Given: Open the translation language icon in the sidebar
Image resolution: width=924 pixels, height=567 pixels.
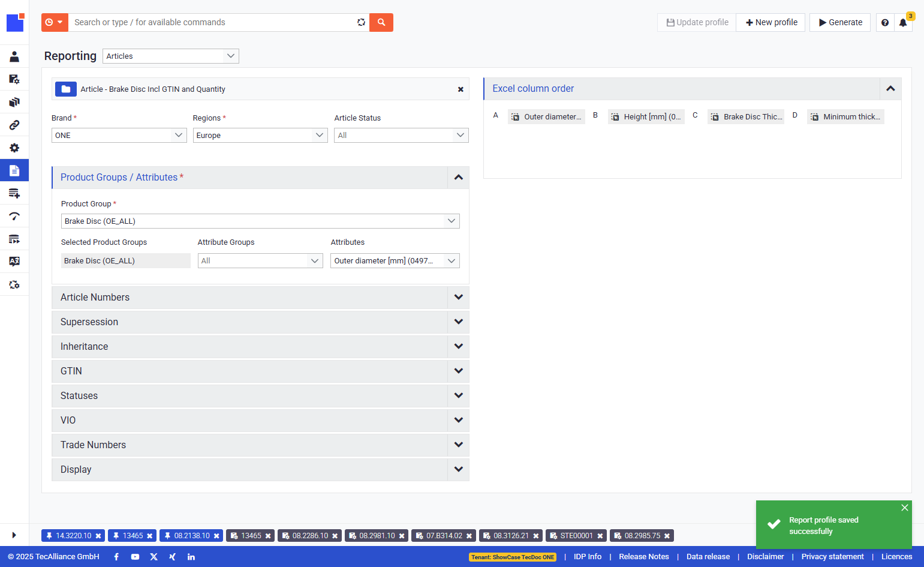Looking at the screenshot, I should pyautogui.click(x=14, y=262).
